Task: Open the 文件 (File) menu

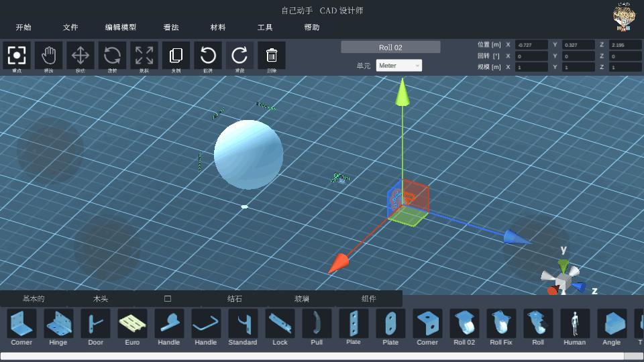Action: 70,27
